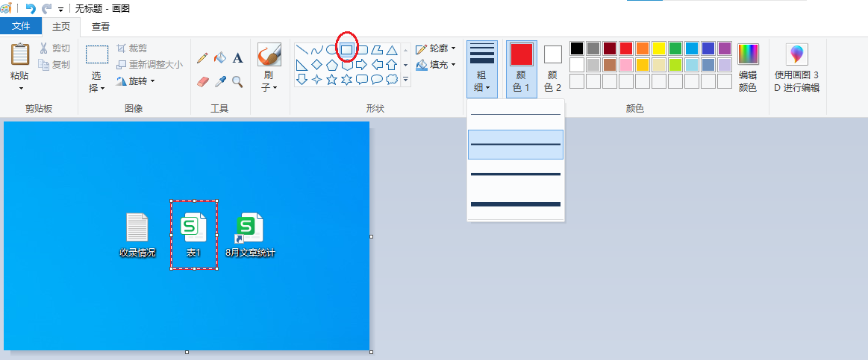Choose the Right triangle shape
The height and width of the screenshot is (360, 868).
coord(302,65)
